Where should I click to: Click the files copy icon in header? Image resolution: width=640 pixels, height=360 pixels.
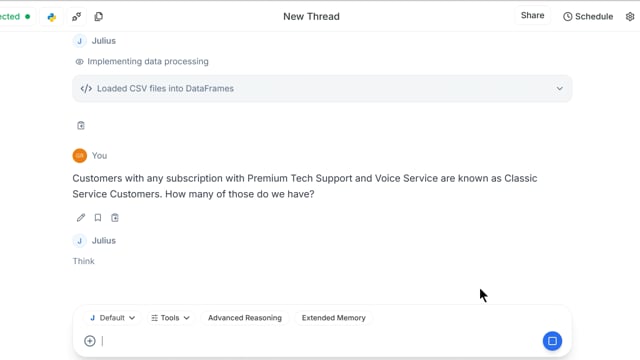point(99,17)
